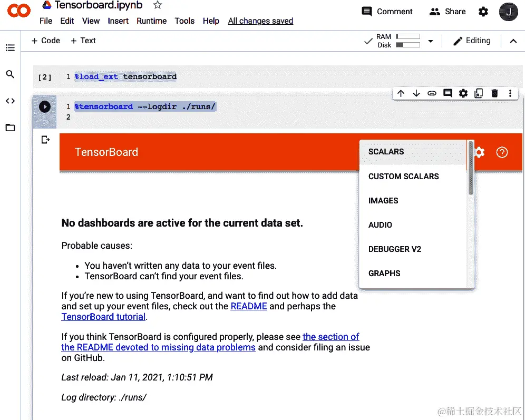Open table of contents sidebar
The width and height of the screenshot is (525, 420).
(11, 47)
